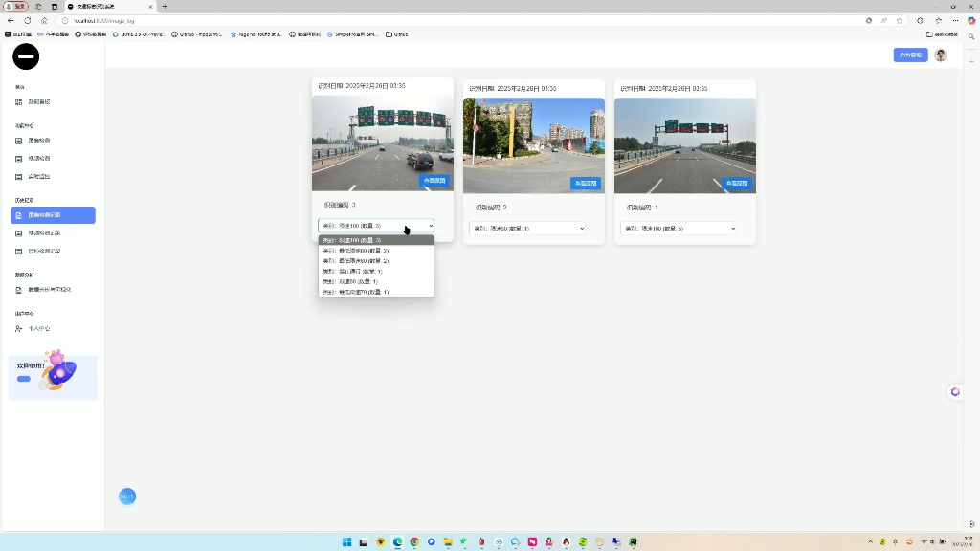Expand the category dropdown on record 1
The width and height of the screenshot is (980, 551).
click(x=679, y=228)
